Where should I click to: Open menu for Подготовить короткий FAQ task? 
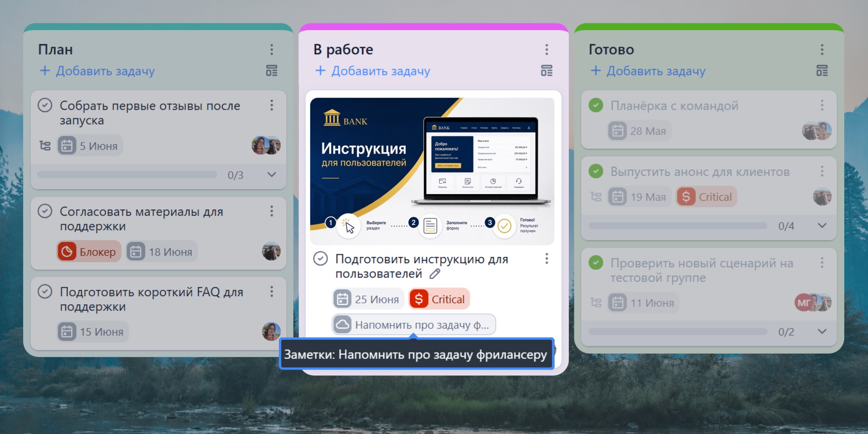pos(272,292)
